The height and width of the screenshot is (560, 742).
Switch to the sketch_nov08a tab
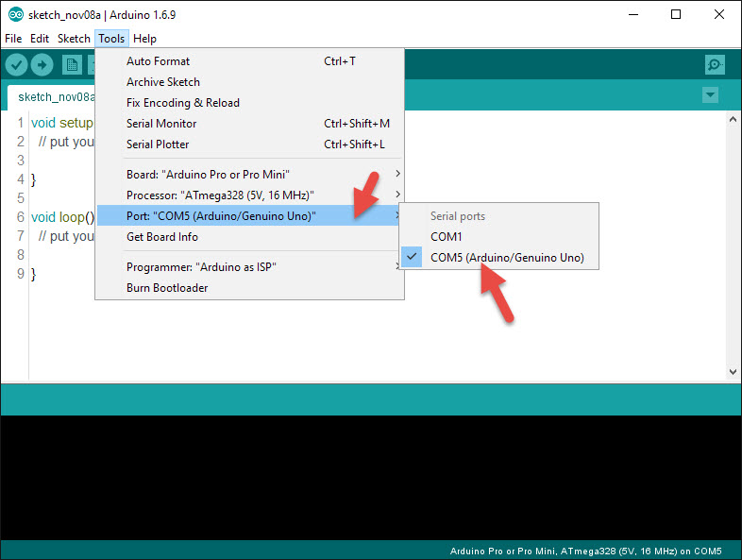55,97
